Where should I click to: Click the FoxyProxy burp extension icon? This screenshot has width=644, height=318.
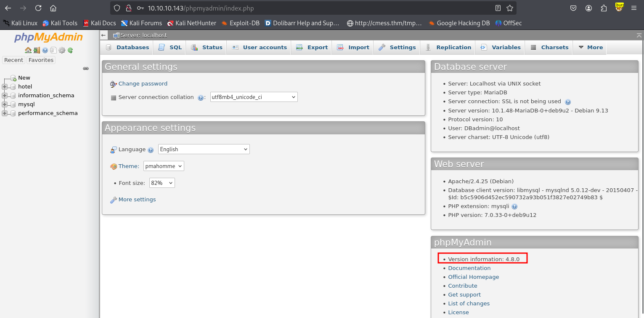click(619, 7)
